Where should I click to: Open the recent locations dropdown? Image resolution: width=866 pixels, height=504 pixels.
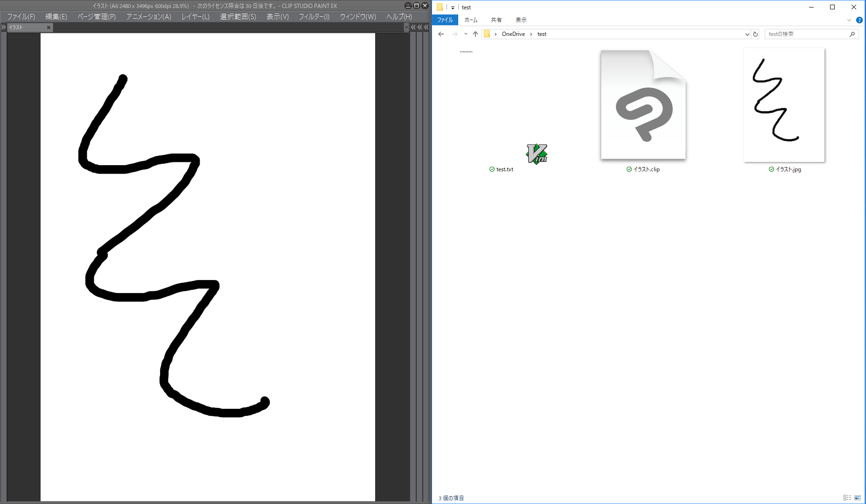[x=466, y=34]
